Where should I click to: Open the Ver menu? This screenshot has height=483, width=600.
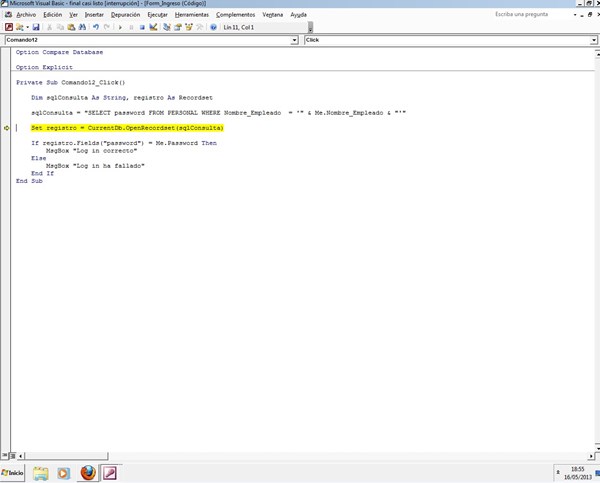pyautogui.click(x=73, y=15)
